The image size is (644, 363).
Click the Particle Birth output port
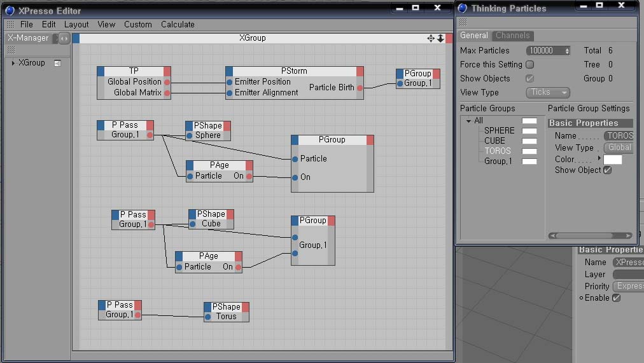click(x=360, y=88)
